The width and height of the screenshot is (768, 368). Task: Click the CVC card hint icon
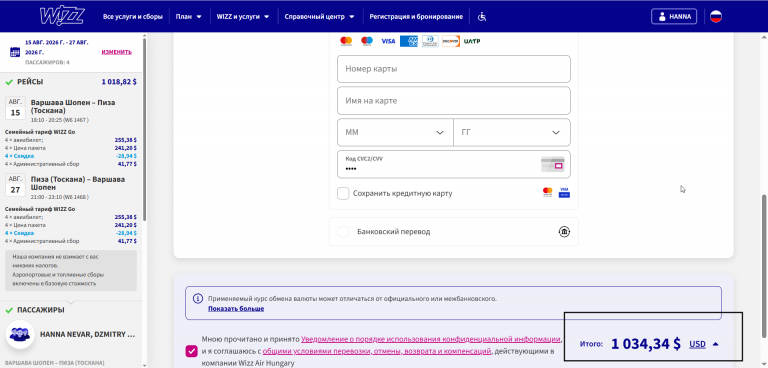tap(552, 165)
